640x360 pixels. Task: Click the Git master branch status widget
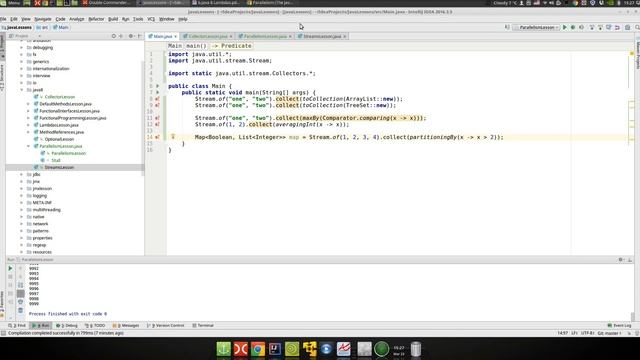click(609, 333)
